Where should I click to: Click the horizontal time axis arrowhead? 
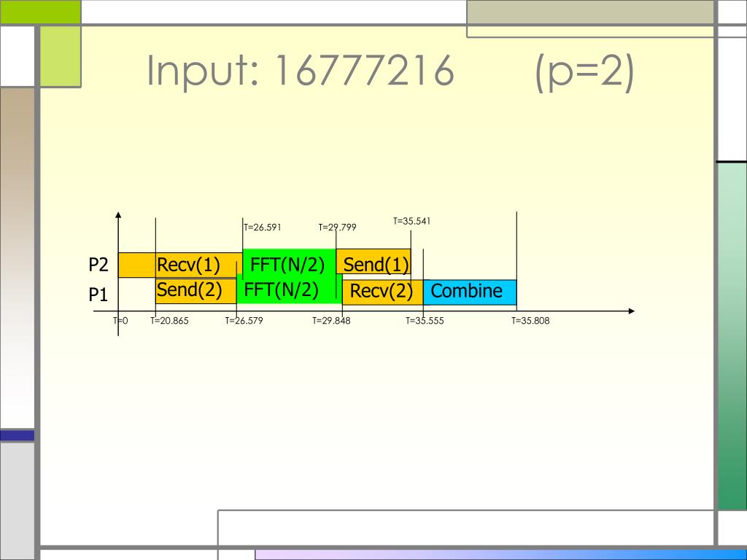coord(632,311)
